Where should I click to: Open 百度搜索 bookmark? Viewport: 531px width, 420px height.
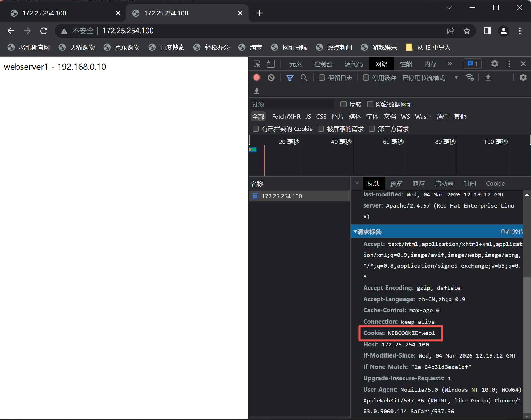coord(167,47)
